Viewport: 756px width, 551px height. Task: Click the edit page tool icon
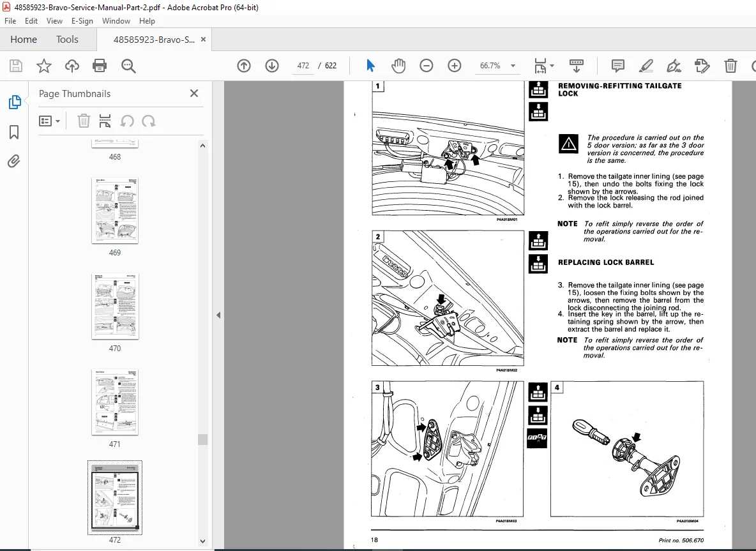click(702, 66)
